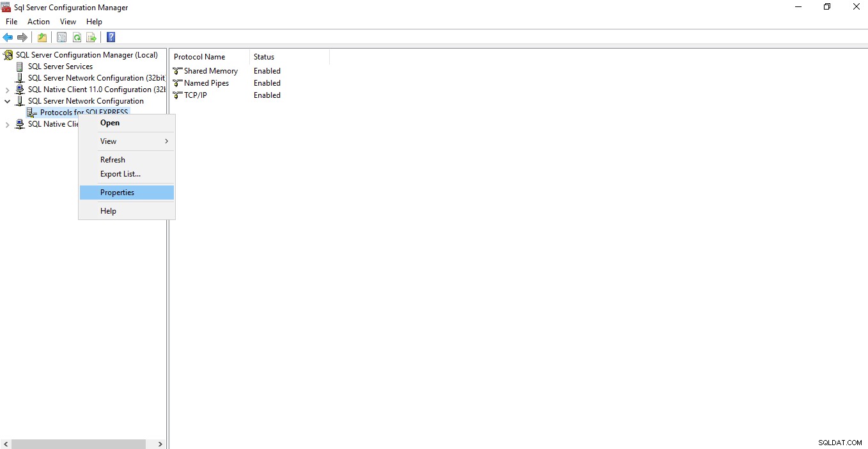Click the Enabled status of Named Pipes
Image resolution: width=868 pixels, height=449 pixels.
[267, 83]
